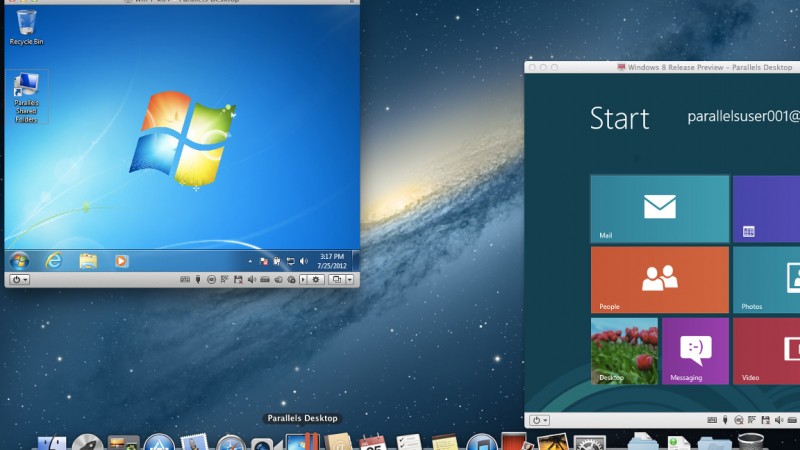Open the Recycle Bin desktop icon
Viewport: 800px width, 450px height.
point(27,25)
